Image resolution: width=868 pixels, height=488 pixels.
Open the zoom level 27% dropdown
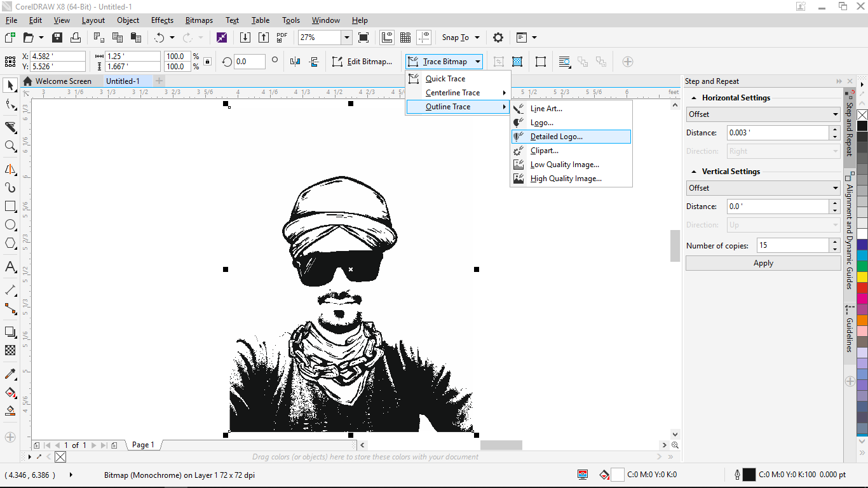click(346, 37)
